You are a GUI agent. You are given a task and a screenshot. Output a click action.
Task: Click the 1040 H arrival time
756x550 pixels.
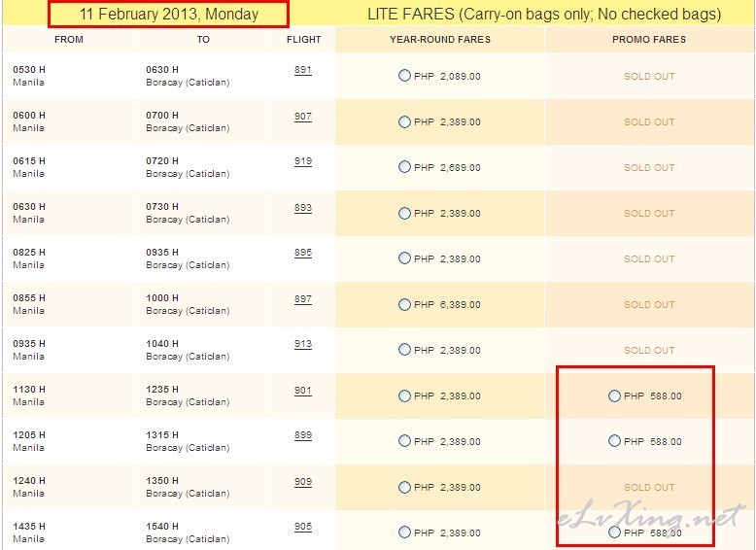click(x=162, y=344)
